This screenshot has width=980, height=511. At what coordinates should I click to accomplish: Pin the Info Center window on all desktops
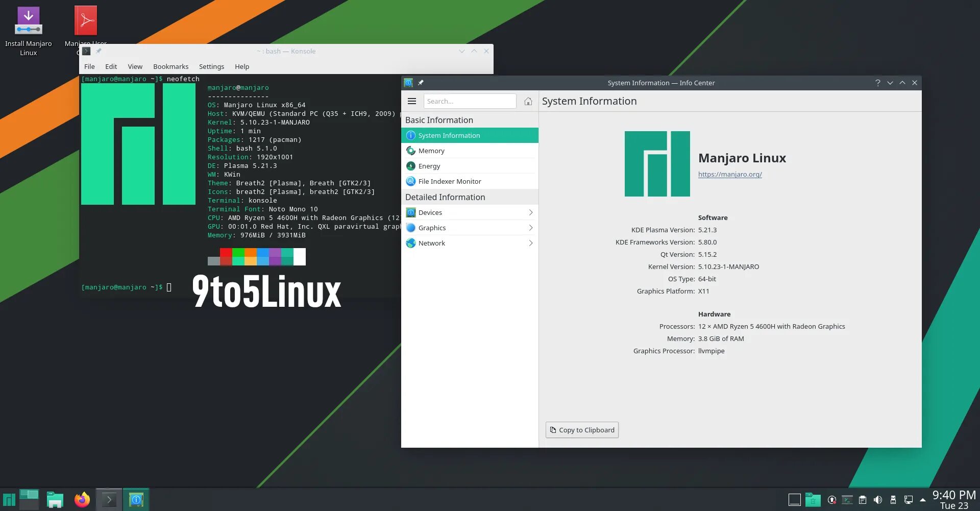(421, 83)
